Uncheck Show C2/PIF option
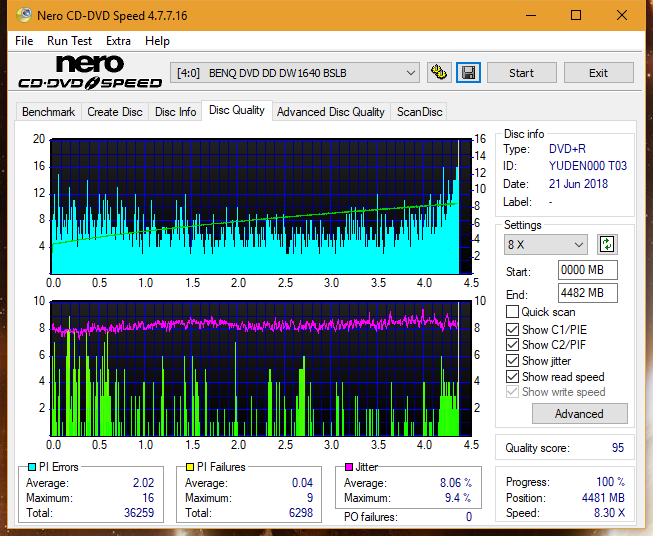Image resolution: width=653 pixels, height=536 pixels. (x=512, y=345)
